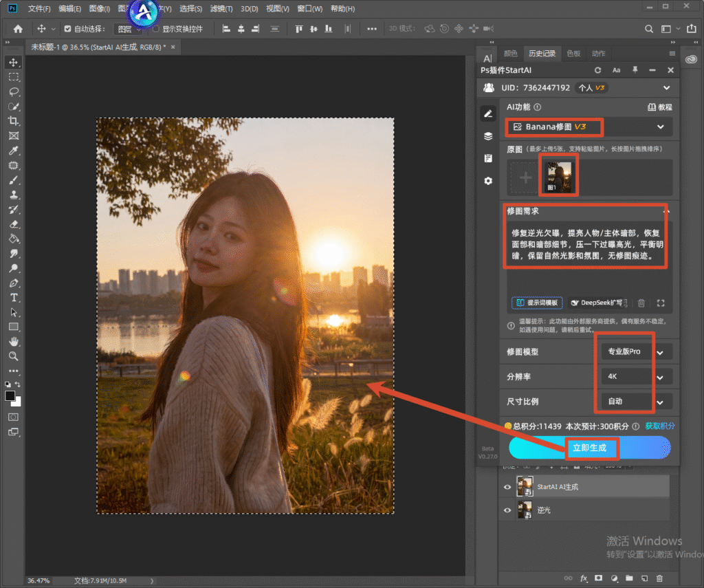This screenshot has width=704, height=588.
Task: Open the 文件(F) menu
Action: pos(39,8)
